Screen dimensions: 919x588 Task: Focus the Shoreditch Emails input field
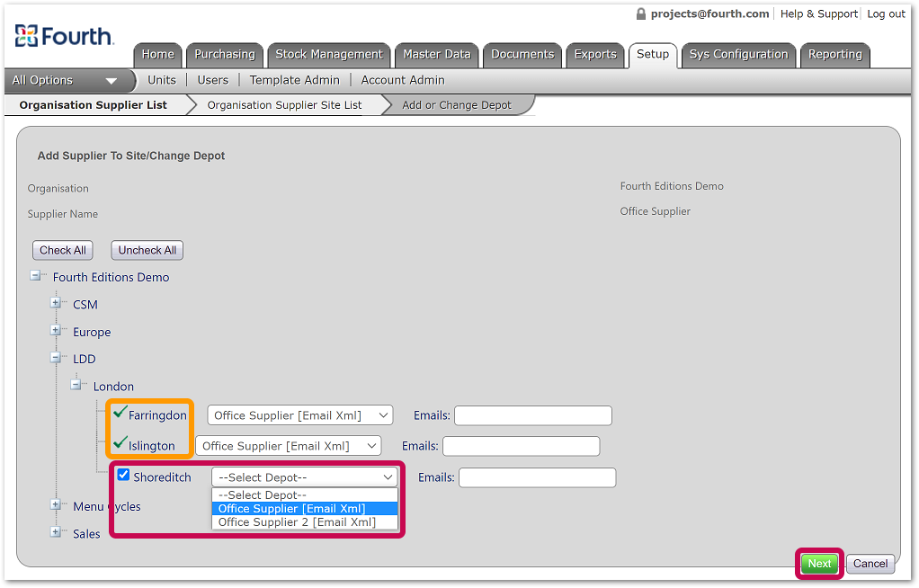[538, 477]
